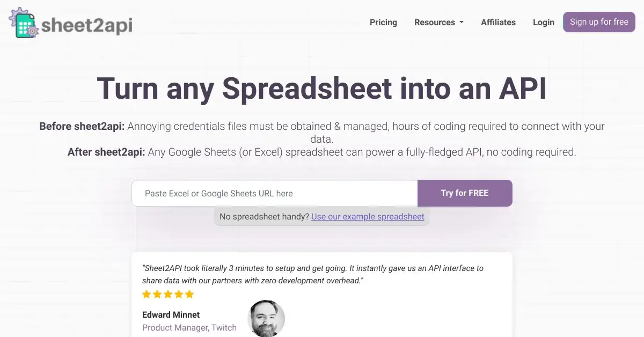Click the fifth gold rating star
The height and width of the screenshot is (337, 644).
point(189,294)
